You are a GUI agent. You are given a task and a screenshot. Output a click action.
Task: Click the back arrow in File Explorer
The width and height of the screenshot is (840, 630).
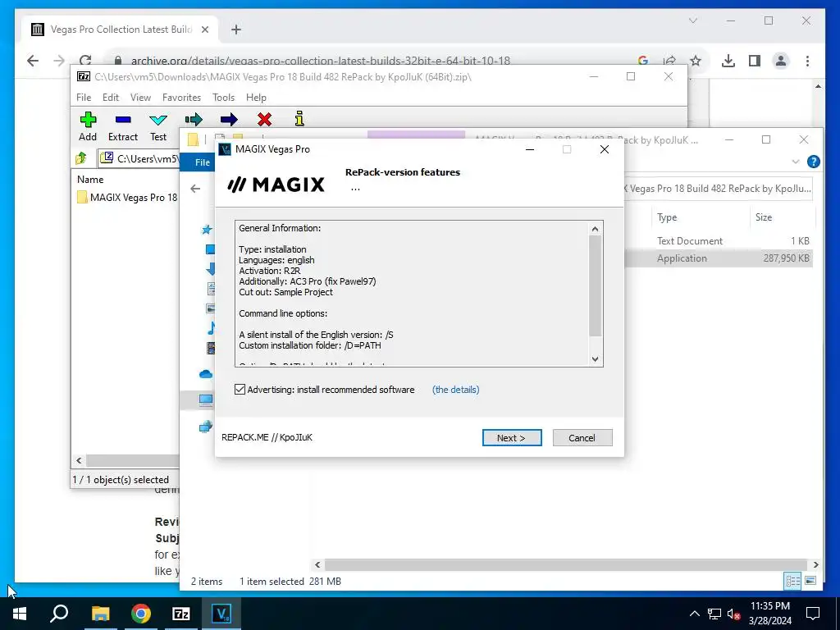pyautogui.click(x=195, y=189)
